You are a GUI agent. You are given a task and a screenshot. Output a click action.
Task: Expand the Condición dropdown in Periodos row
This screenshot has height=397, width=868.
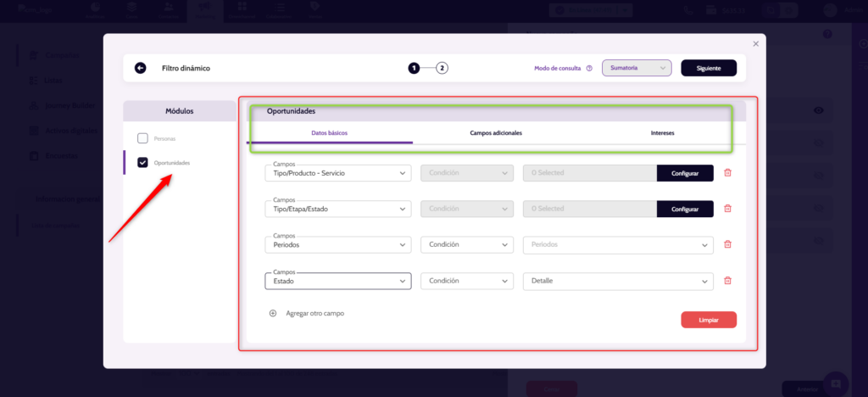tap(467, 244)
